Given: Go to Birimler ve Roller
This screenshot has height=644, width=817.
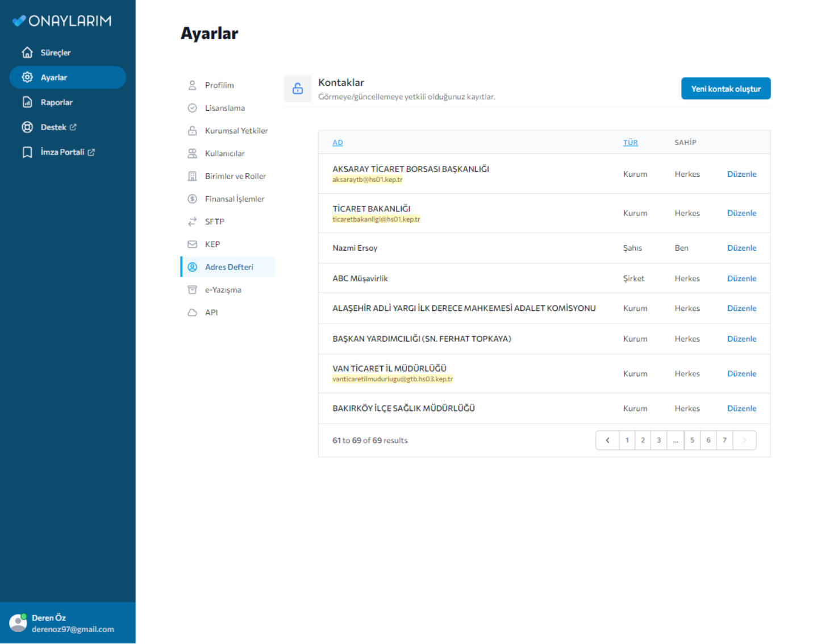Looking at the screenshot, I should [x=235, y=176].
